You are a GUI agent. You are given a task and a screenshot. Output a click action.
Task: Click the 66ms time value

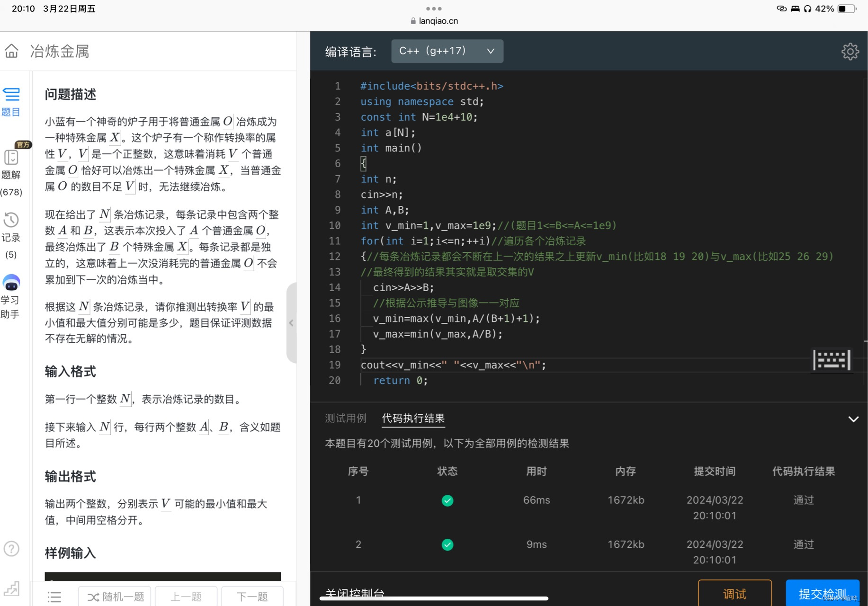point(537,500)
